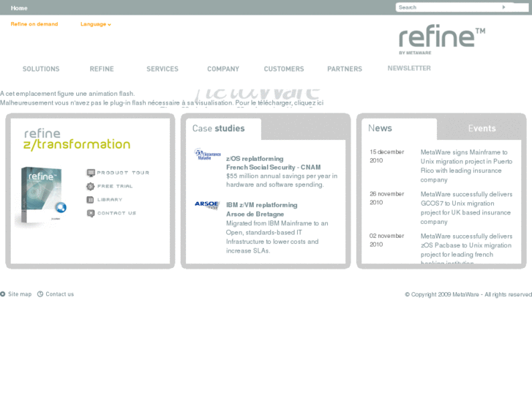Open the z/OS replatforming case study
This screenshot has height=399, width=532.
tap(255, 159)
